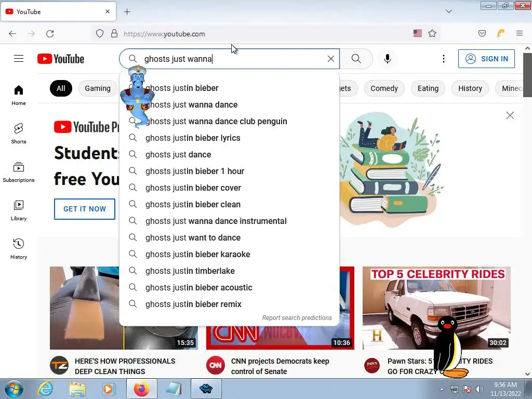Open Shorts in the sidebar
Viewport: 532px width, 399px height.
tap(19, 134)
